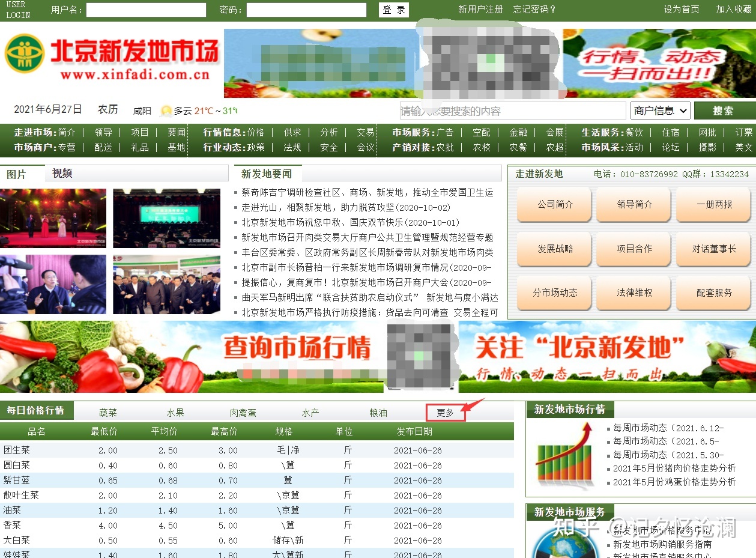Open 活动 under 市场风采 menu
The width and height of the screenshot is (756, 558).
tap(634, 147)
